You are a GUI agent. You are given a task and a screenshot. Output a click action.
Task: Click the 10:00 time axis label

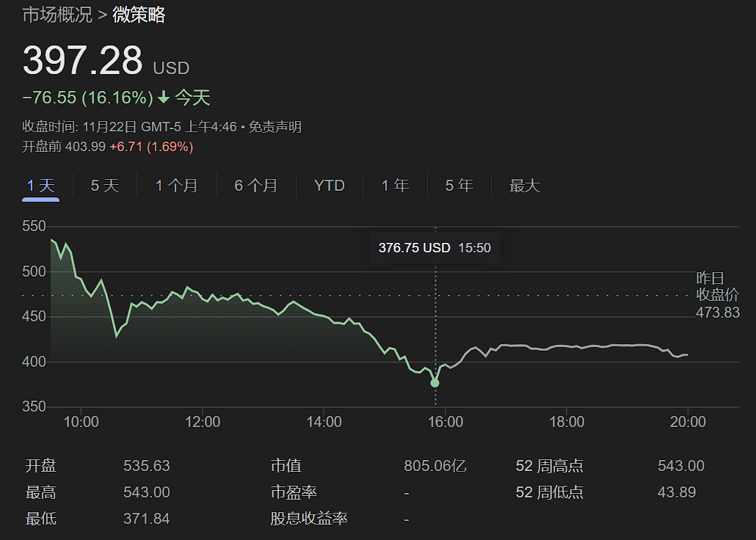coord(81,422)
